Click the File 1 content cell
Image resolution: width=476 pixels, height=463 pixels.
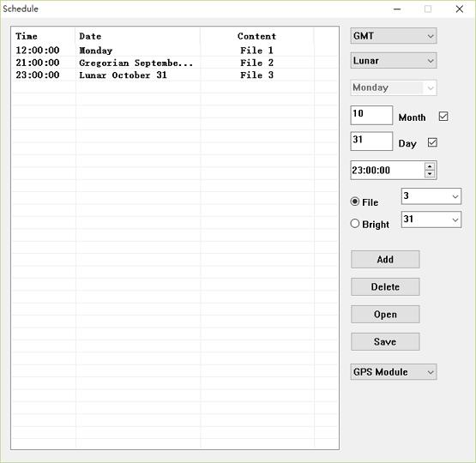[256, 51]
